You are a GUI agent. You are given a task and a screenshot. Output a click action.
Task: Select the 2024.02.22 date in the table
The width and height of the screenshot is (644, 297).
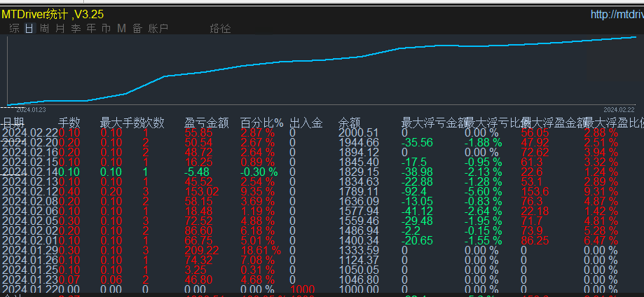[30, 132]
